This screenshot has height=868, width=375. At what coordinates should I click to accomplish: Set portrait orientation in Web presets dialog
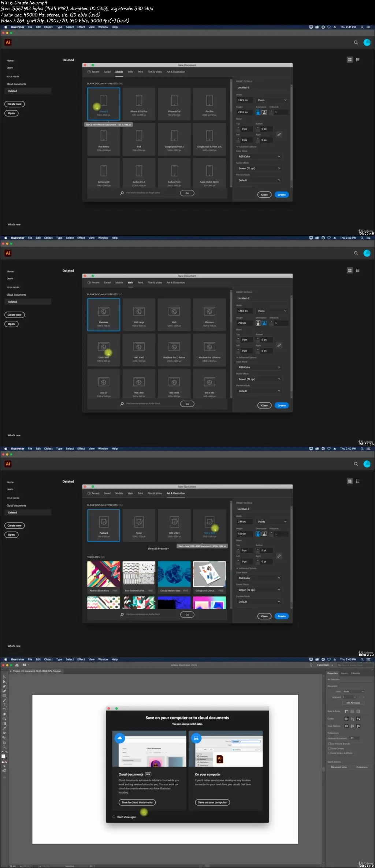tap(258, 323)
